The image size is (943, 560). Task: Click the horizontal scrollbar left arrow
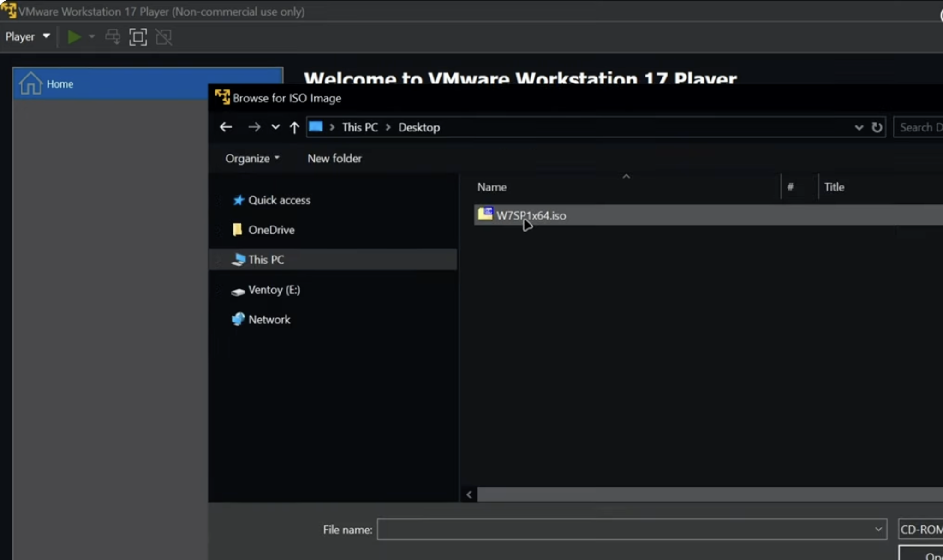(x=469, y=494)
